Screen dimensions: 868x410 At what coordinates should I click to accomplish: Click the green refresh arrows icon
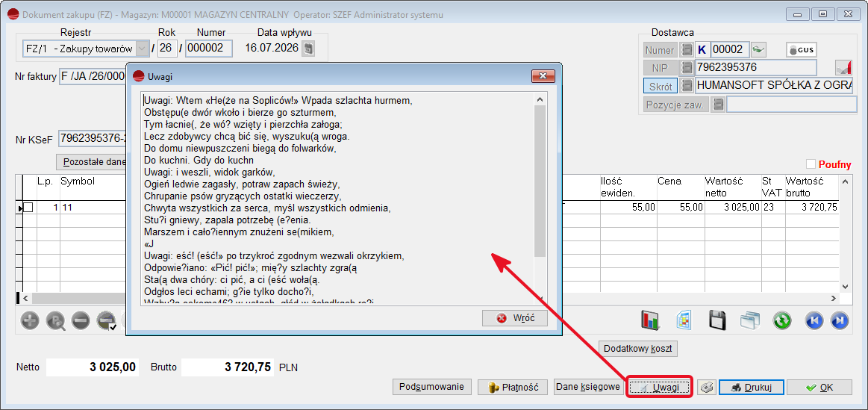pos(783,320)
